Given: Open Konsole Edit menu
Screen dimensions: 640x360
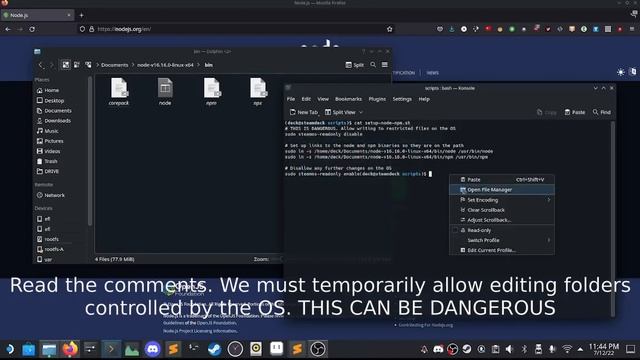Looking at the screenshot, I should 306,99.
